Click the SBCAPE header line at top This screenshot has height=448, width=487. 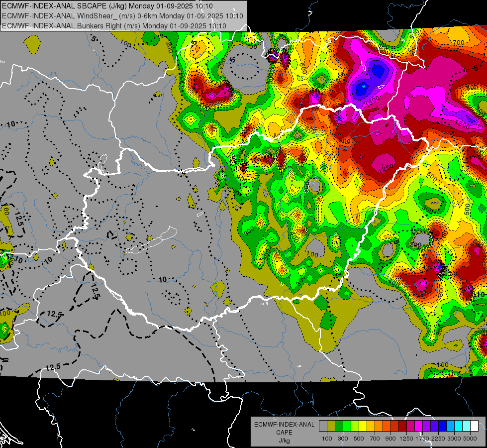pyautogui.click(x=107, y=6)
